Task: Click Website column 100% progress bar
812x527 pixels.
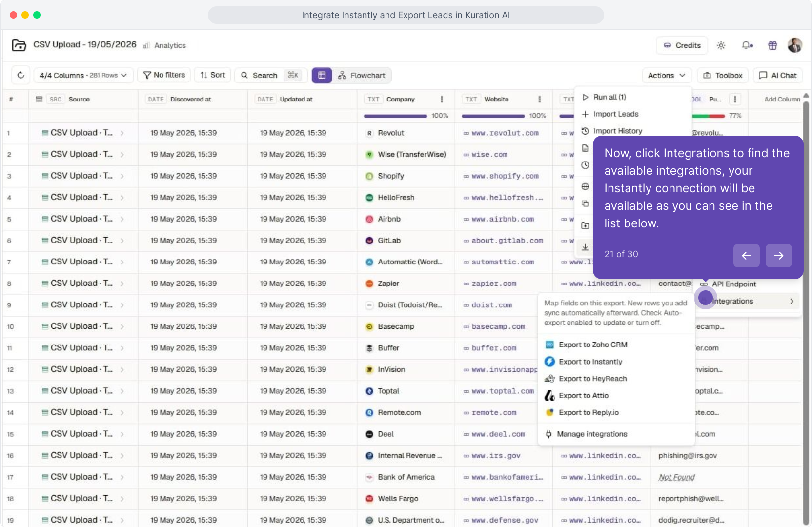Action: (493, 116)
